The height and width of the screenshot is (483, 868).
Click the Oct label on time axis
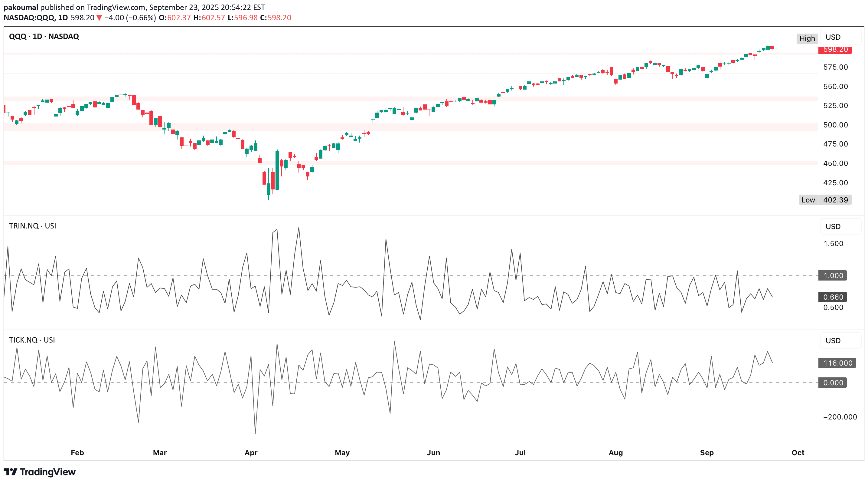pyautogui.click(x=798, y=453)
